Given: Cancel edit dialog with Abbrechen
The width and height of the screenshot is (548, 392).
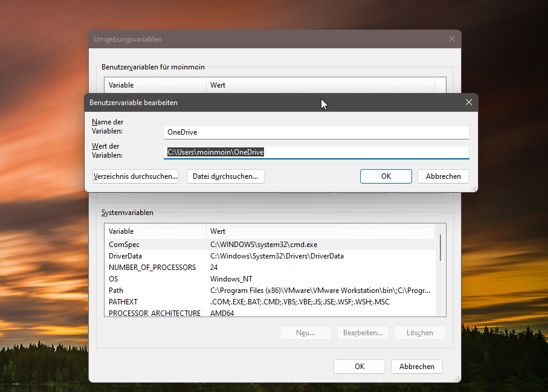Looking at the screenshot, I should coord(443,176).
